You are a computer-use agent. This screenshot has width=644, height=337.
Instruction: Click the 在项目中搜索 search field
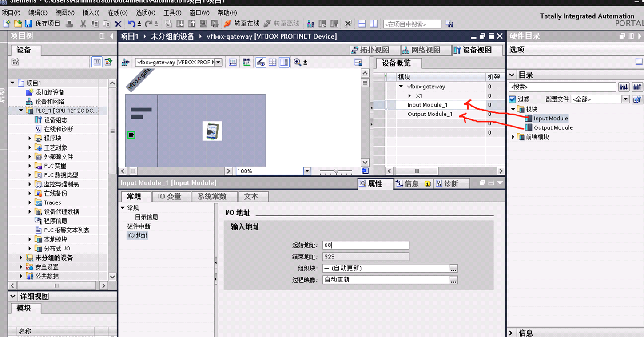(x=413, y=24)
